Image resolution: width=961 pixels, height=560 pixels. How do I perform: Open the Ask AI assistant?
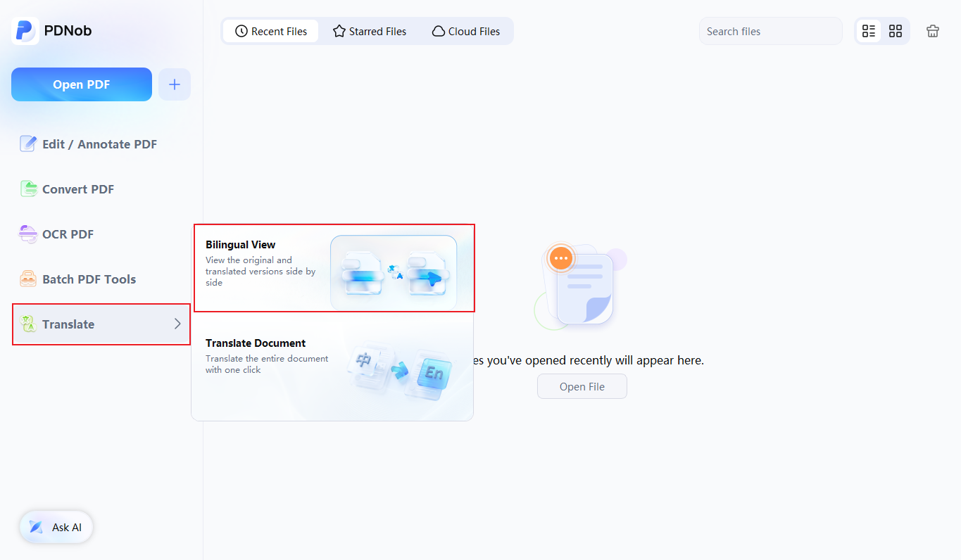(56, 527)
